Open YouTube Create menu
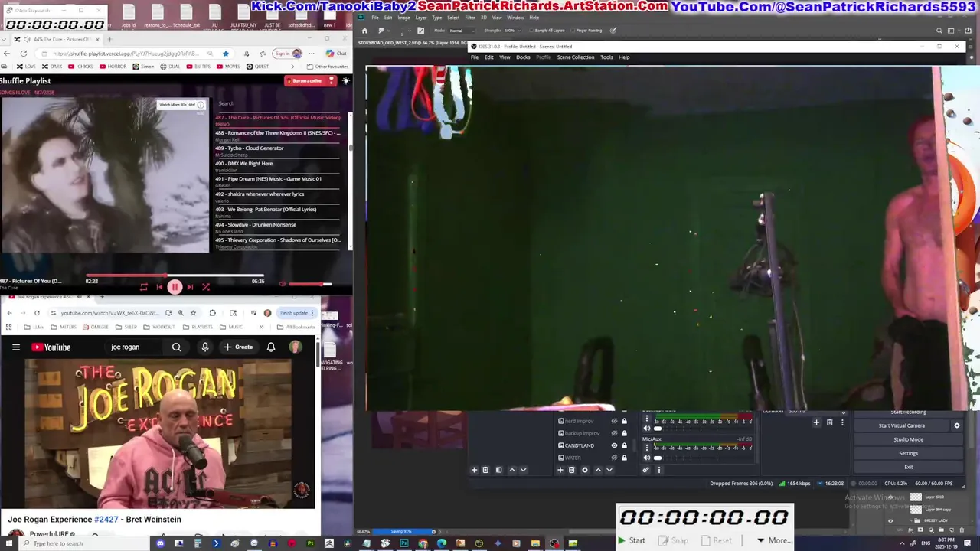This screenshot has width=980, height=551. pos(238,347)
